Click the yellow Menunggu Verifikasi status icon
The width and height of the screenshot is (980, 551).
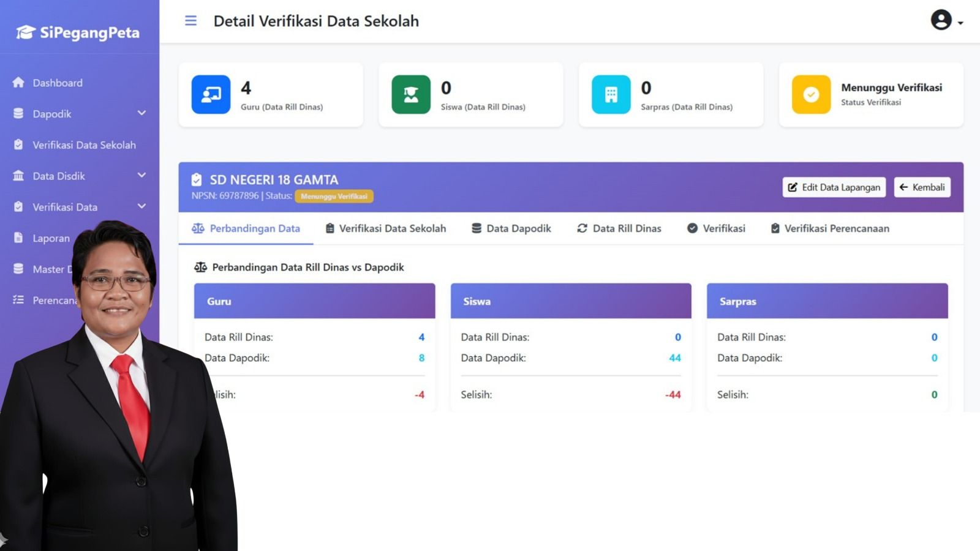810,94
